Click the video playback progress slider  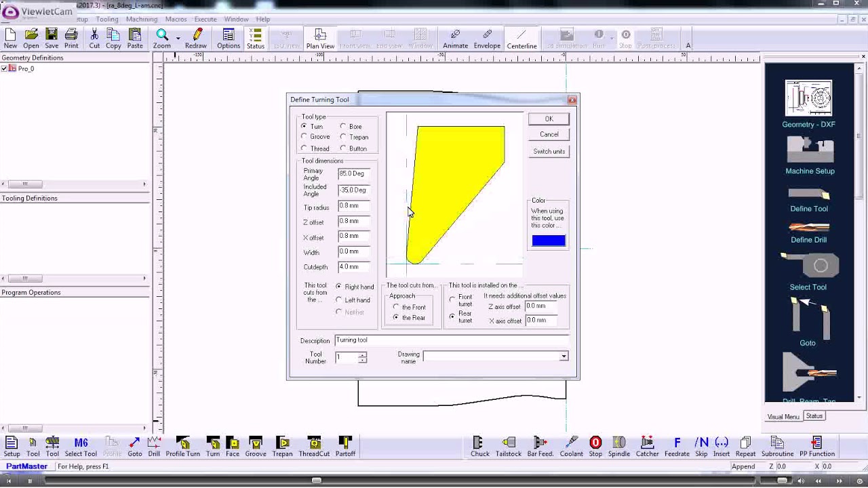click(x=317, y=481)
